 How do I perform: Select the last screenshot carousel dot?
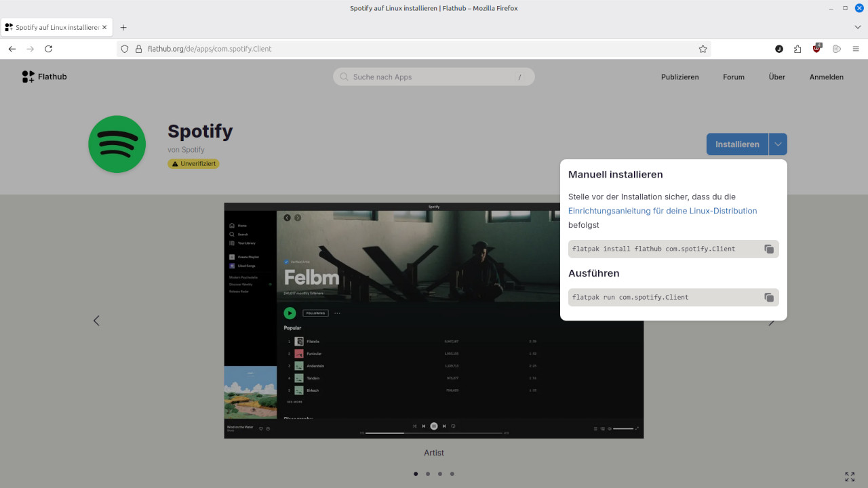pos(452,474)
